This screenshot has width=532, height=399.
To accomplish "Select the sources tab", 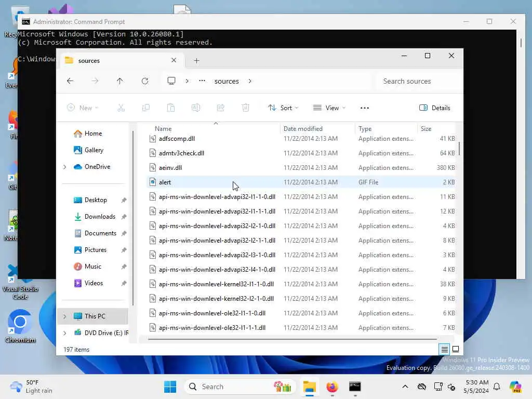I will click(x=122, y=60).
